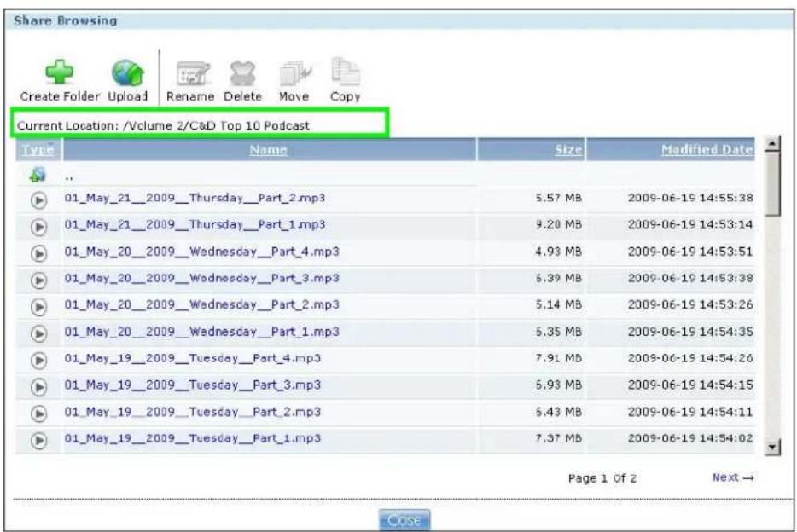Screen dimensions: 797x532
Task: Click the date 2009-06-19 14:55:38
Action: [x=690, y=198]
